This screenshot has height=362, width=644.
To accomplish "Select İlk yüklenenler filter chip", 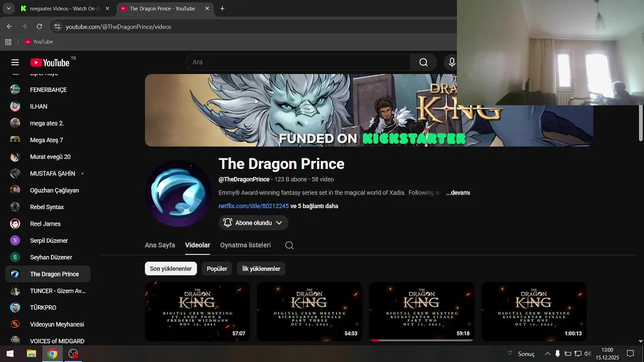I will (x=261, y=268).
